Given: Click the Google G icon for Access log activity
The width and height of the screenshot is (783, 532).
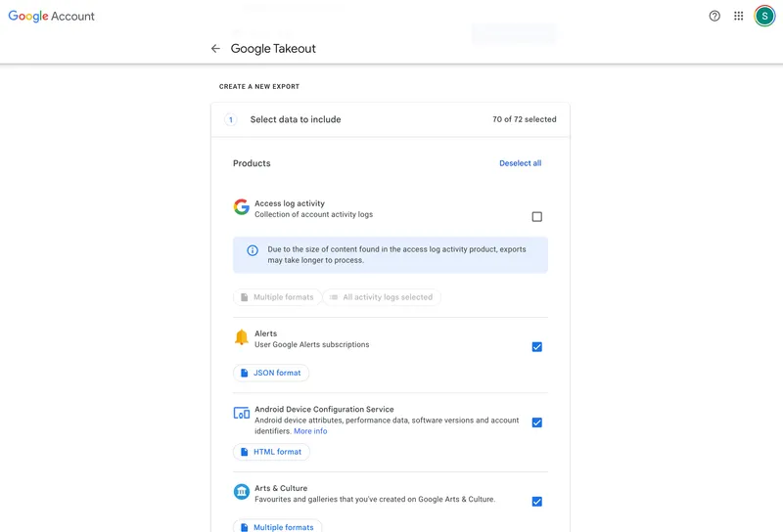Looking at the screenshot, I should coord(242,206).
